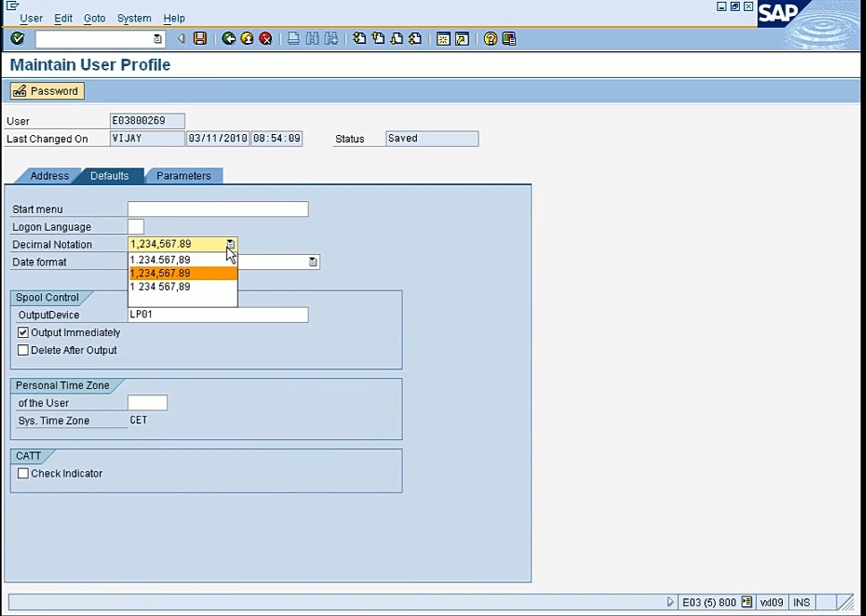The height and width of the screenshot is (616, 866).
Task: Click the Logon Language input field
Action: (x=136, y=227)
